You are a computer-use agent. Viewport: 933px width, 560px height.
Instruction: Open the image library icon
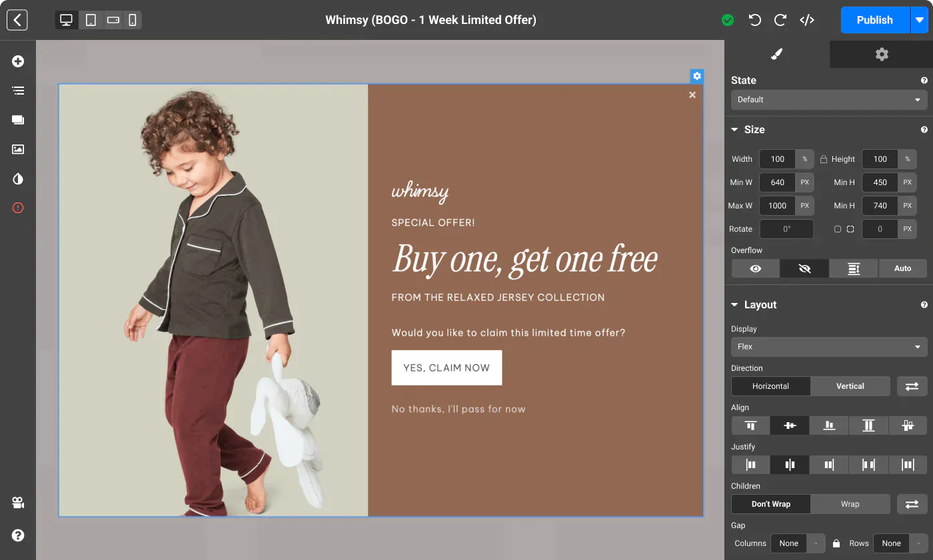point(18,149)
